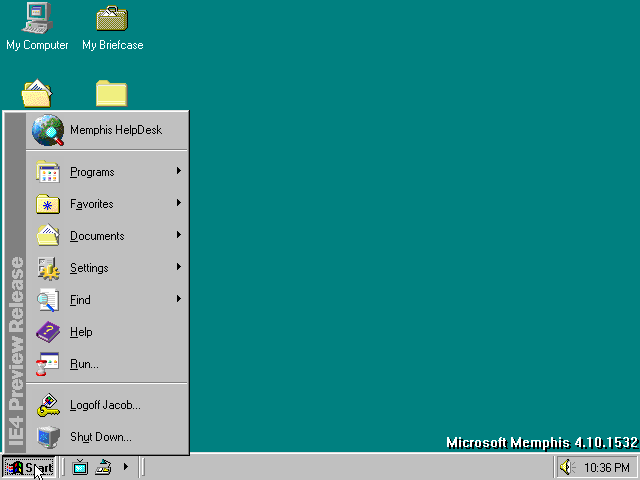Click the 10:36 PM clock in the tray
This screenshot has height=480, width=640.
pos(607,467)
